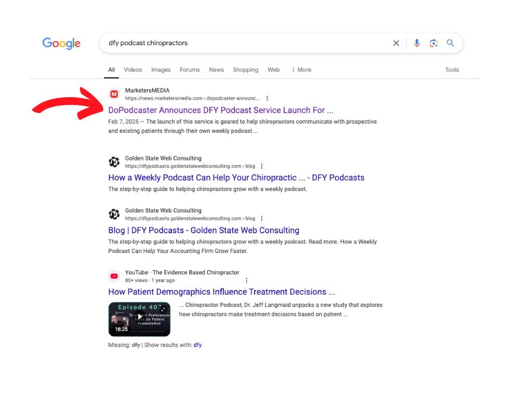Click into the search query input field

tap(244, 43)
